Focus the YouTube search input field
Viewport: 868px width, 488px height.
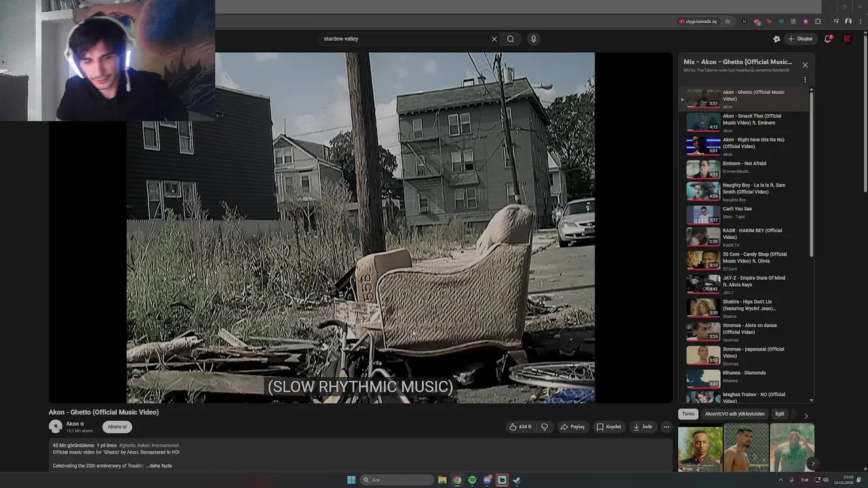[x=403, y=39]
